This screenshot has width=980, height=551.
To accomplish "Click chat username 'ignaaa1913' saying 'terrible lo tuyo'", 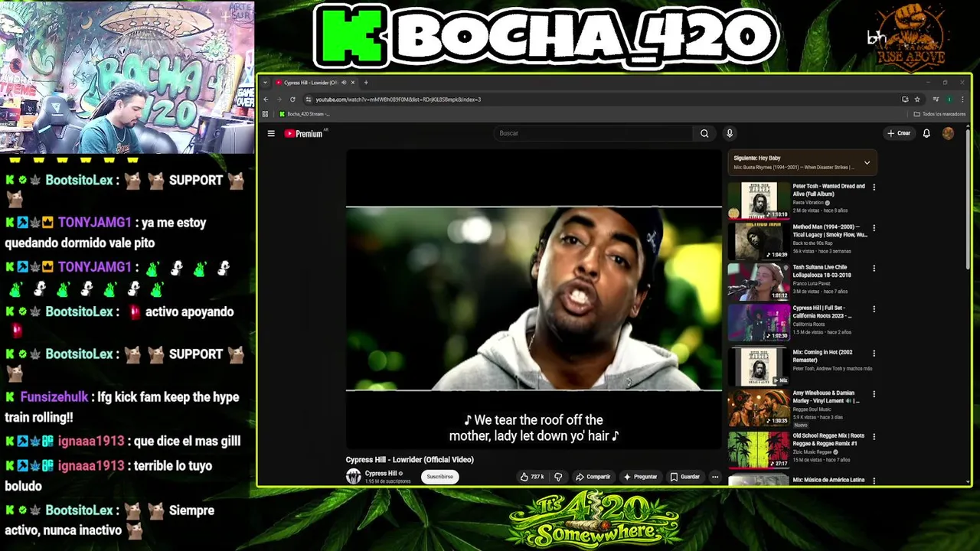I will tap(90, 465).
